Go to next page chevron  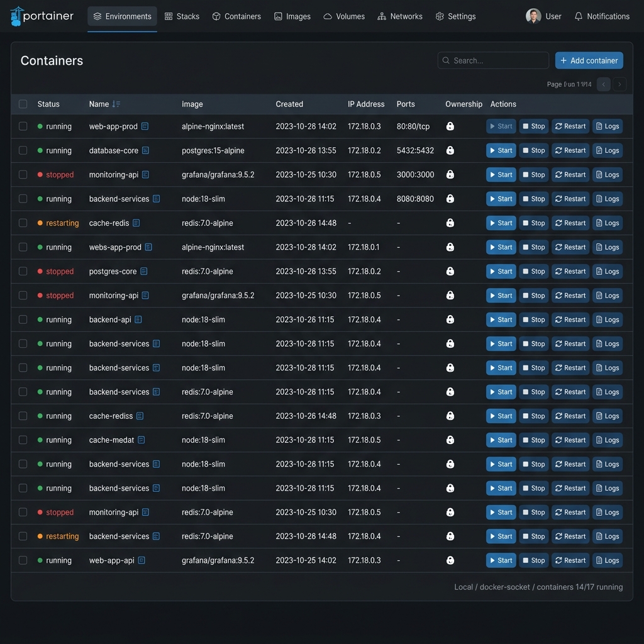[619, 84]
